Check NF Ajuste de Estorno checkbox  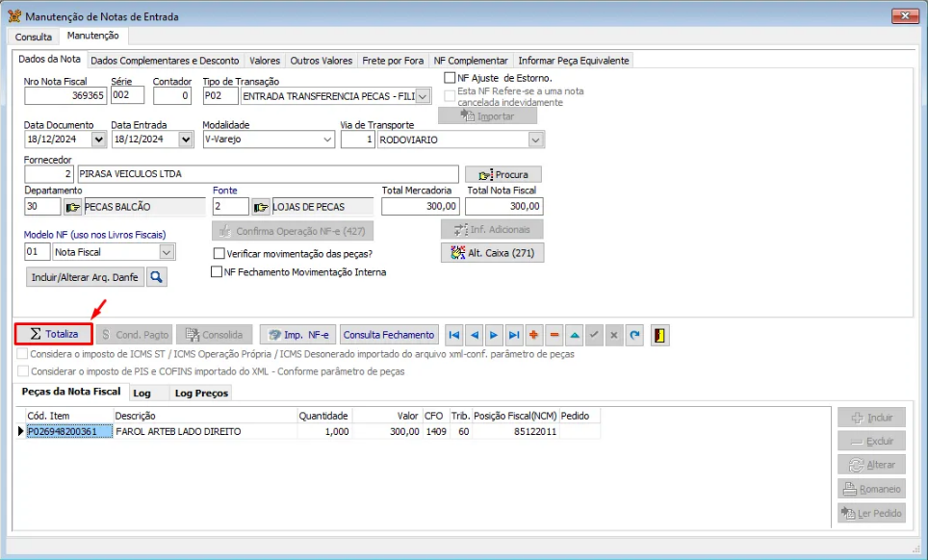click(450, 78)
